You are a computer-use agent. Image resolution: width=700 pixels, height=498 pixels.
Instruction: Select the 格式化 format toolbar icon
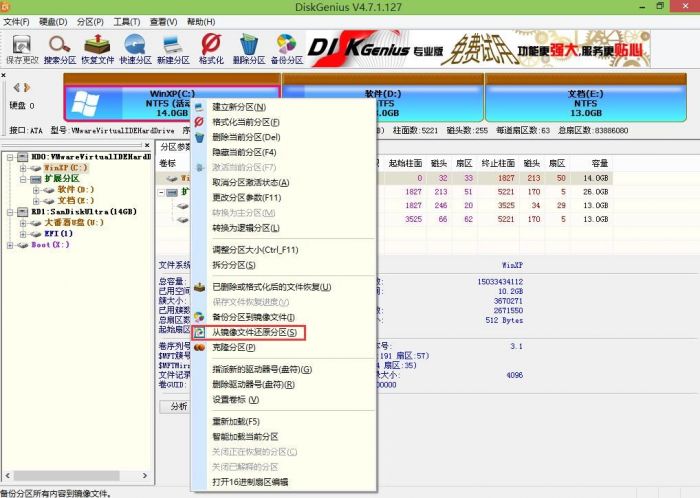click(x=211, y=49)
